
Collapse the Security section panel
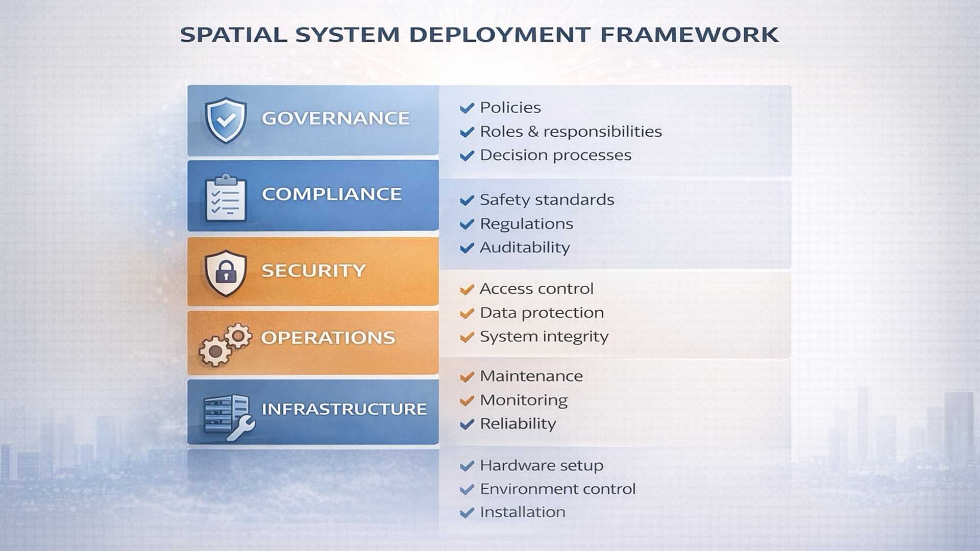pos(313,271)
